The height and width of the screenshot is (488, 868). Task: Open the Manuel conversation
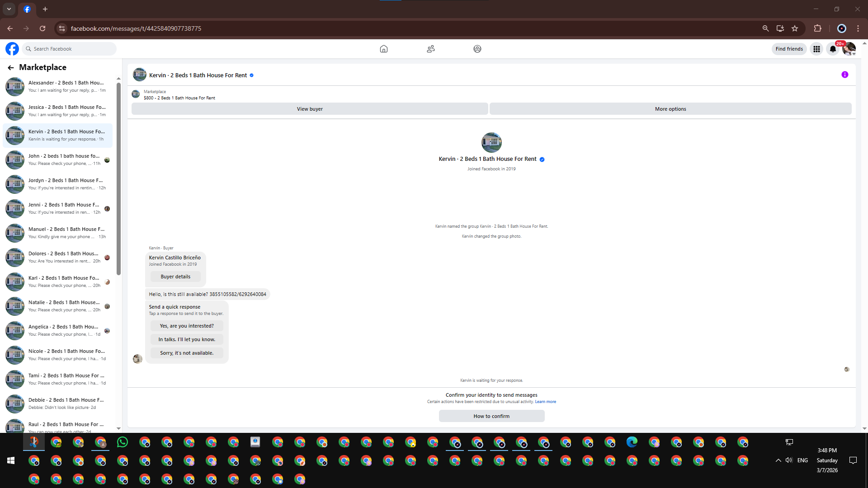58,233
